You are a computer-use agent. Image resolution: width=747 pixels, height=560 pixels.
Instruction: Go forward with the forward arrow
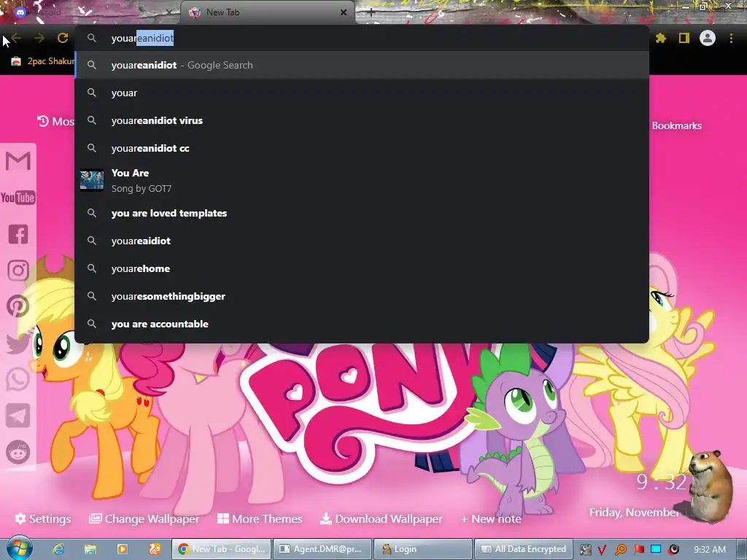[x=39, y=38]
